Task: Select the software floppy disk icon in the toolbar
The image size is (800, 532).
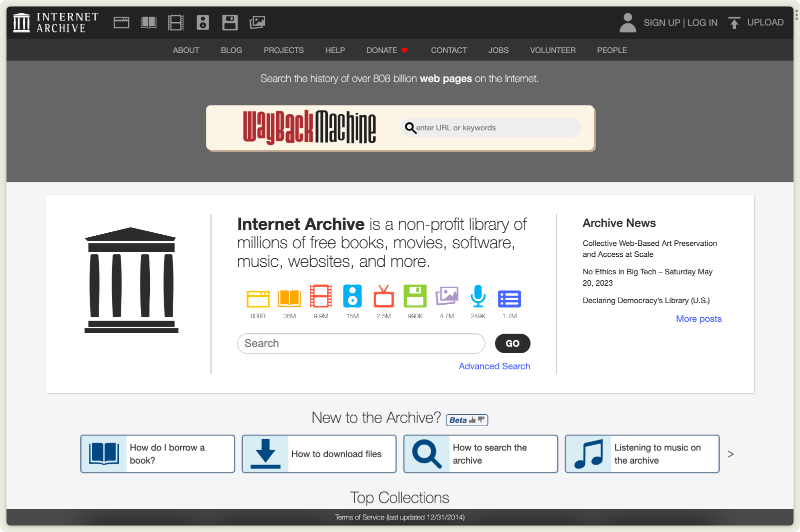Action: click(230, 22)
